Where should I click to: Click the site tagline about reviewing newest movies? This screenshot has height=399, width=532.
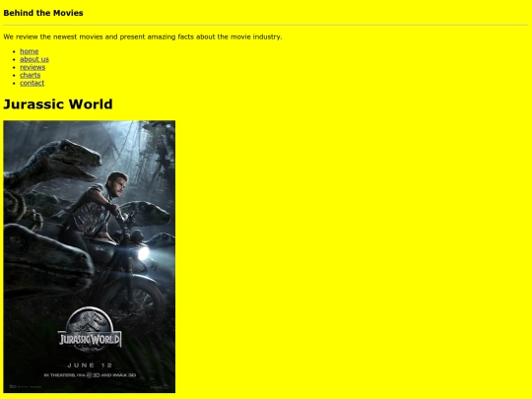[x=143, y=36]
